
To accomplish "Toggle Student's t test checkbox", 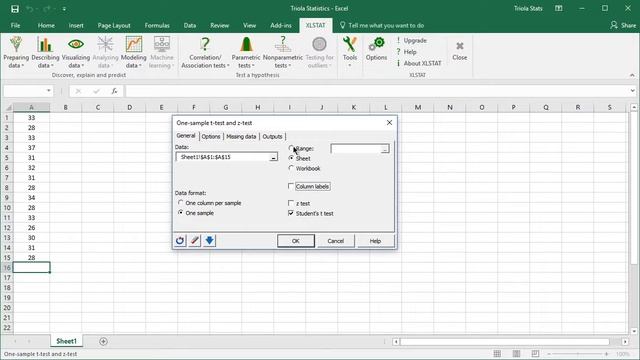I will 291,213.
